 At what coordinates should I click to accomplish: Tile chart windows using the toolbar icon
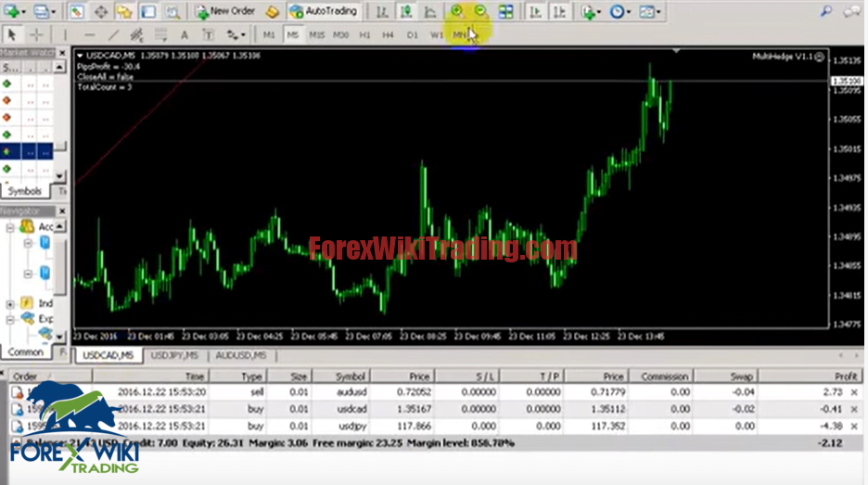click(x=505, y=11)
